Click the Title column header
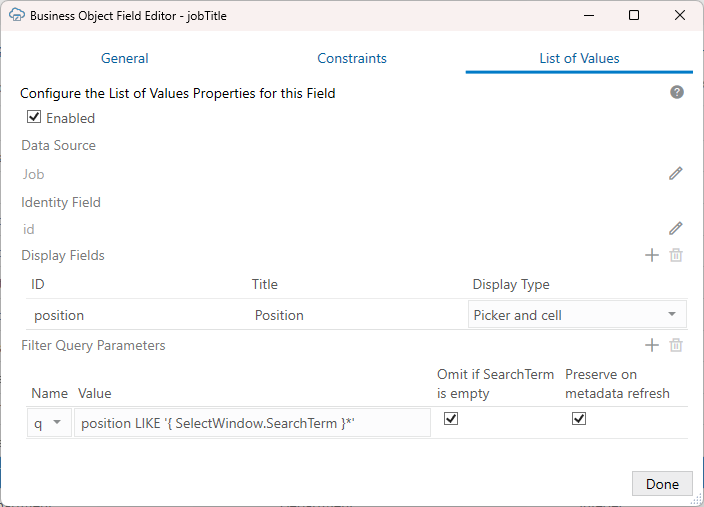The width and height of the screenshot is (704, 507). coord(264,284)
